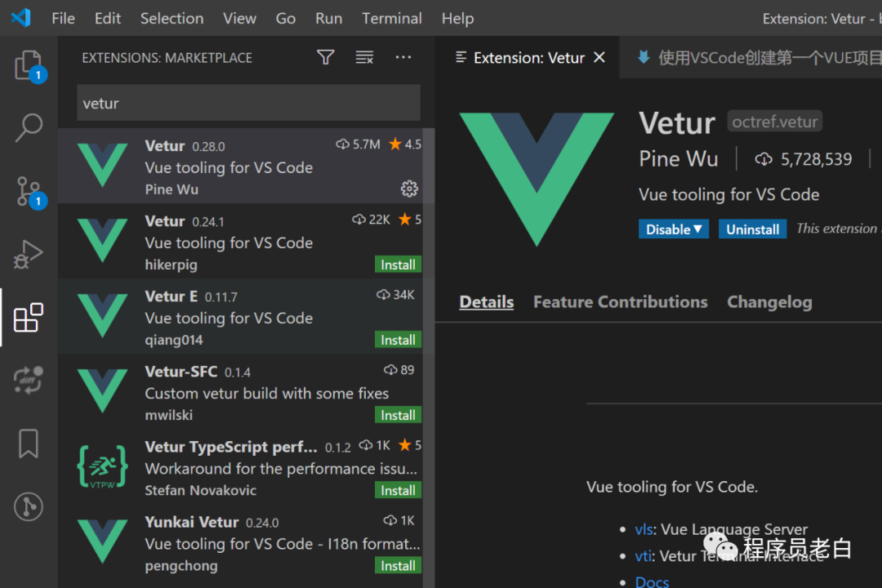Image resolution: width=882 pixels, height=588 pixels.
Task: Uninstall the Vetur extension
Action: point(752,229)
